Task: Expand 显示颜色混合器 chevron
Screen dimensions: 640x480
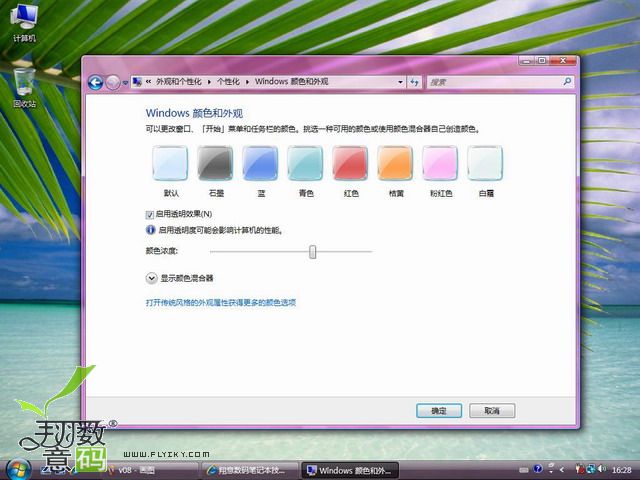Action: click(x=151, y=278)
